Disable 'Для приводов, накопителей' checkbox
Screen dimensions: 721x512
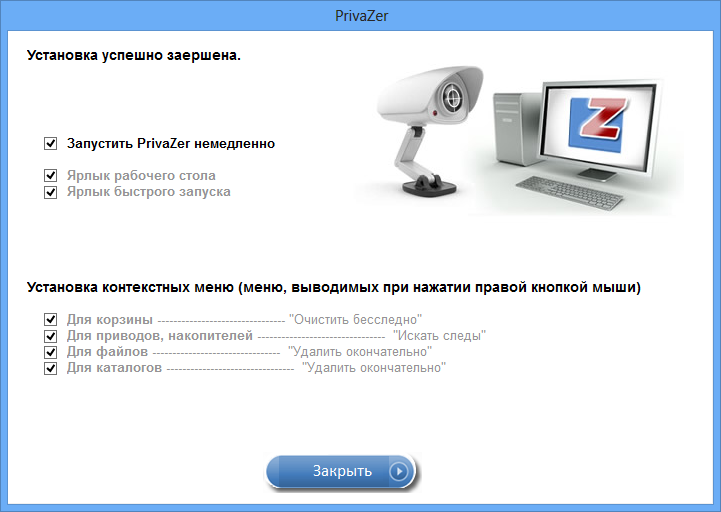pos(51,336)
